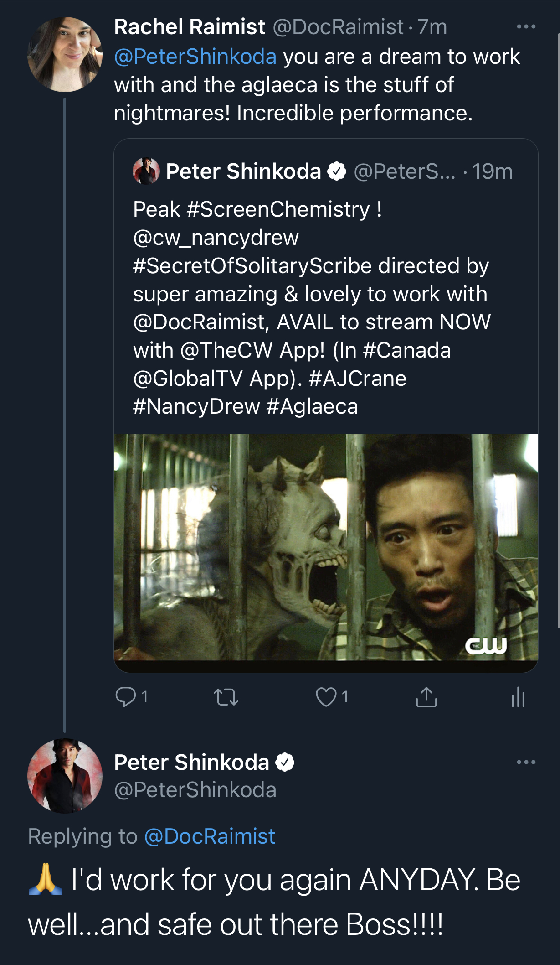Open the quoted Peter Shinkoda tweet text
Screen dimensions: 560x965
click(312, 308)
